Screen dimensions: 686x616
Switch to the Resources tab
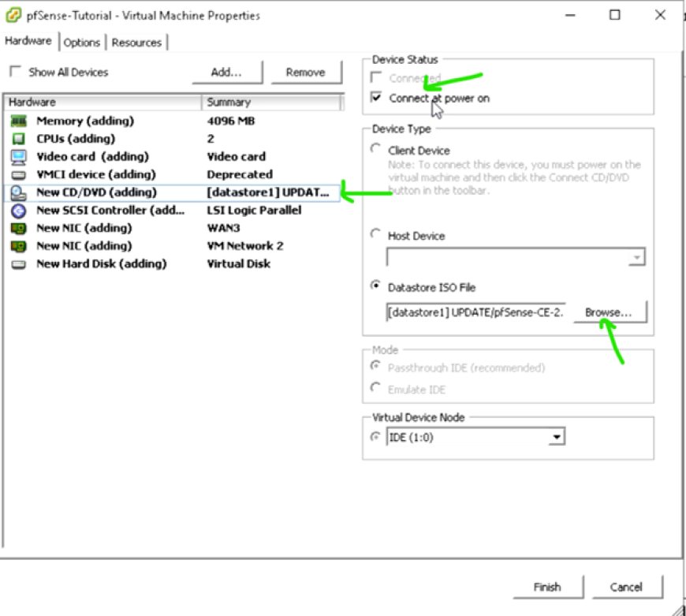(136, 43)
